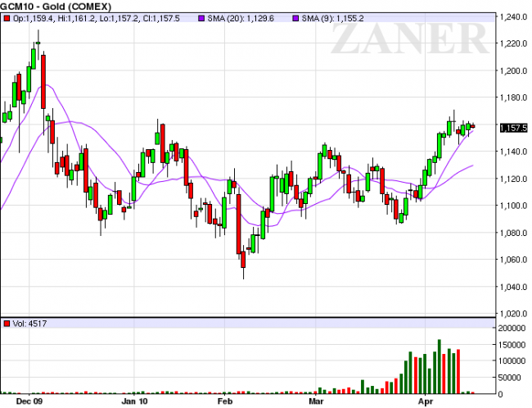The height and width of the screenshot is (408, 532).
Task: Click the last tall red volume bar
Action: pyautogui.click(x=458, y=371)
